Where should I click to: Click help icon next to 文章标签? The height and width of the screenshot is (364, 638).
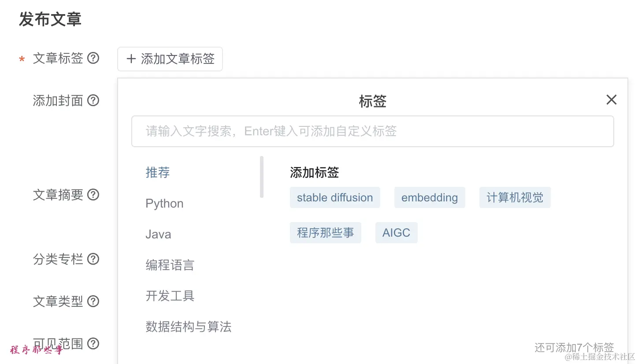click(93, 58)
